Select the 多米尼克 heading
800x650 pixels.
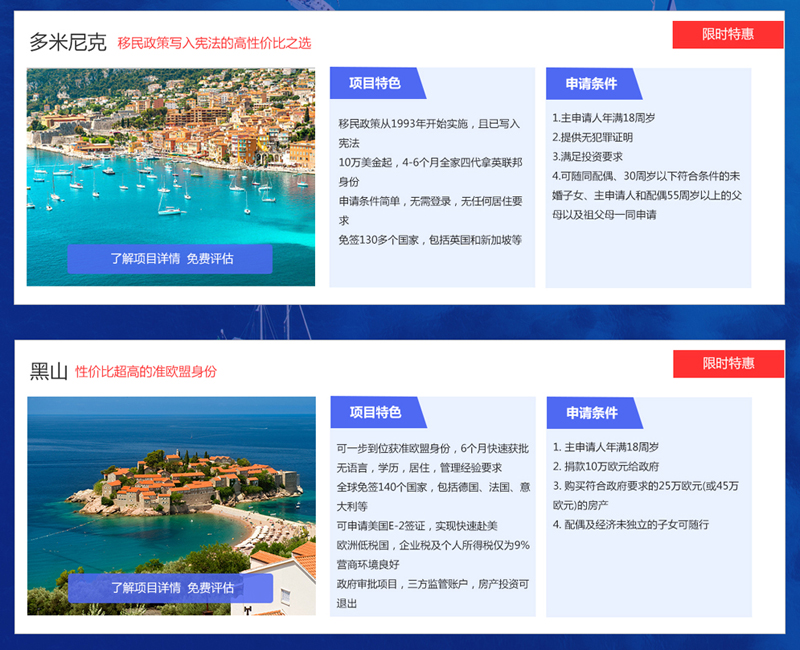tap(68, 42)
